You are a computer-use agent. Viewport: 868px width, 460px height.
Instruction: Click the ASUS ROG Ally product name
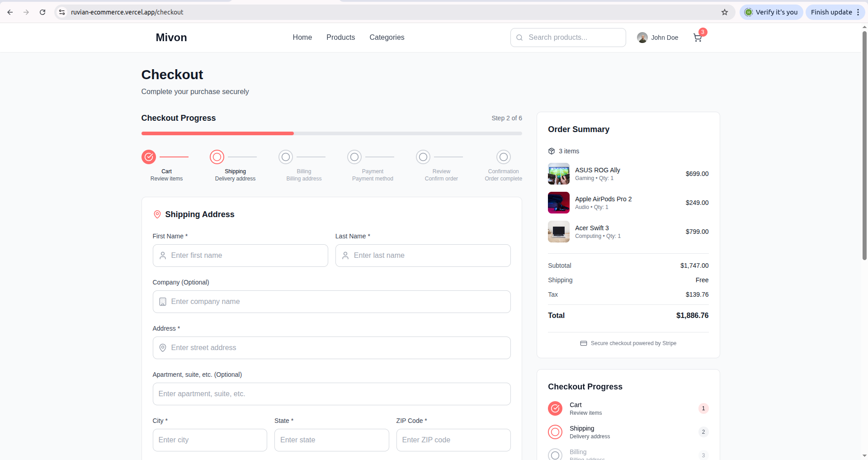(x=598, y=170)
